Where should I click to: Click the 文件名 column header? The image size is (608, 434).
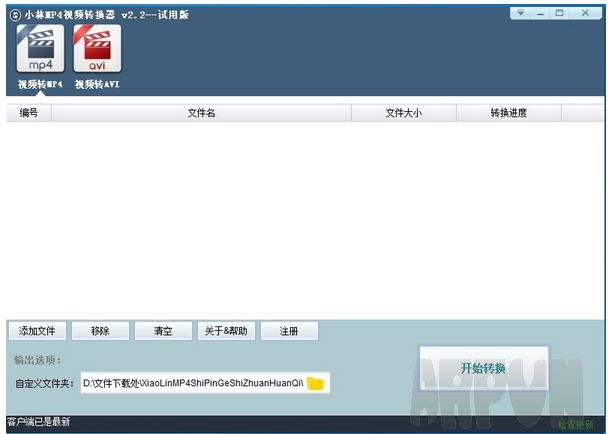coord(201,113)
